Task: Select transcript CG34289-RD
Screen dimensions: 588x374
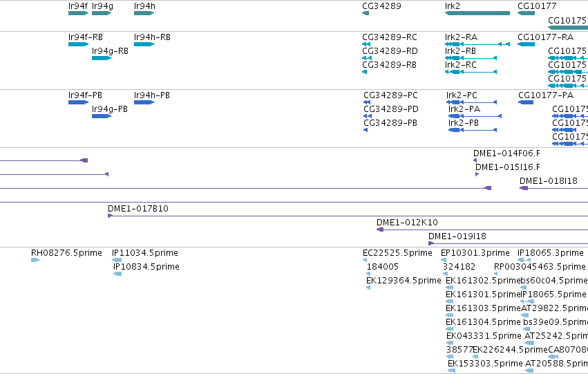Action: coord(367,58)
